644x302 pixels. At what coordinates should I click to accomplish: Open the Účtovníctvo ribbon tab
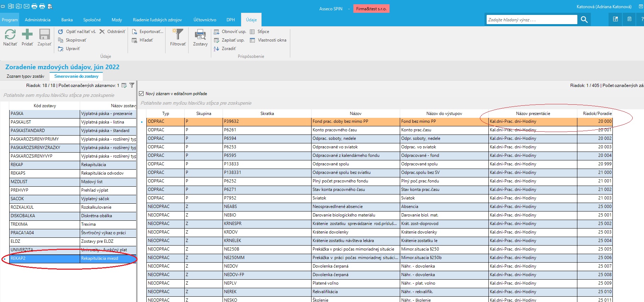[205, 20]
